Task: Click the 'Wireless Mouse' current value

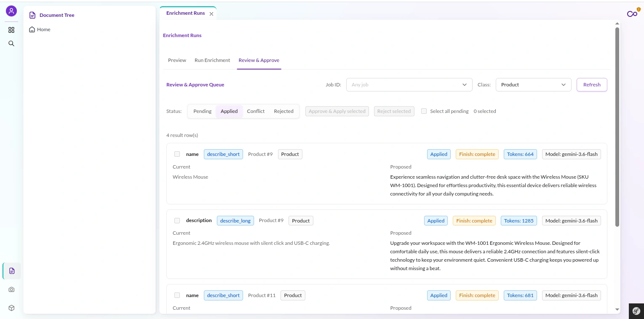Action: (190, 177)
